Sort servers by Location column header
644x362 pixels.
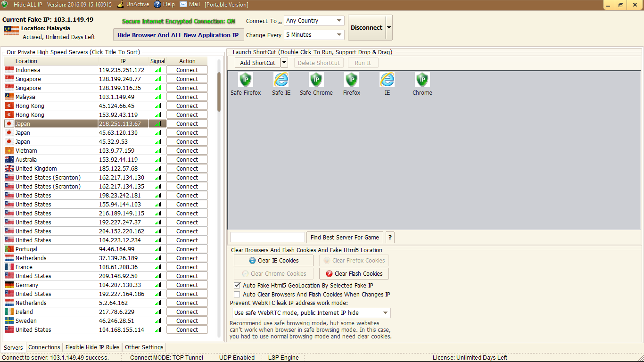click(51, 61)
